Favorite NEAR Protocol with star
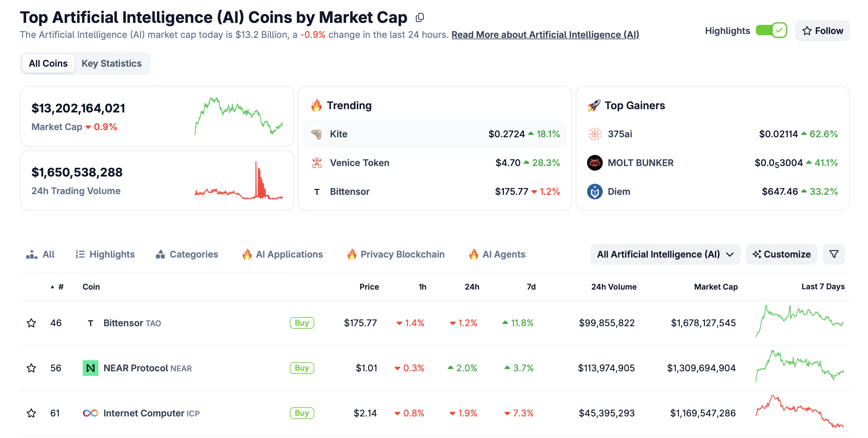This screenshot has width=868, height=438. [x=31, y=368]
